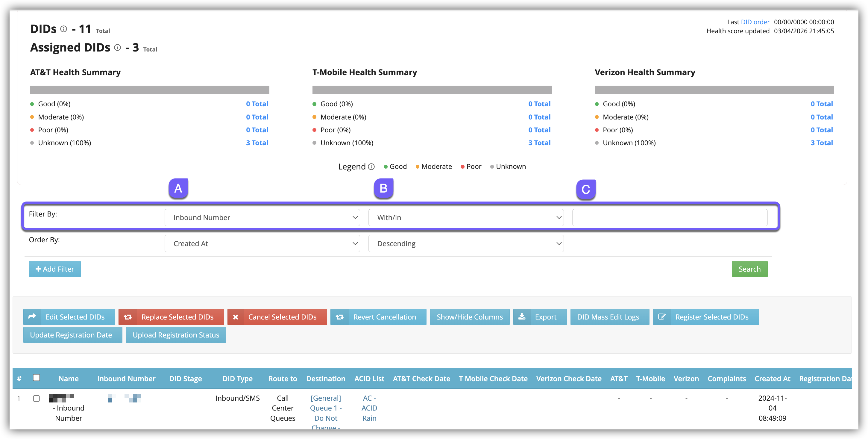
Task: Check the row 1 DID checkbox
Action: click(x=37, y=399)
